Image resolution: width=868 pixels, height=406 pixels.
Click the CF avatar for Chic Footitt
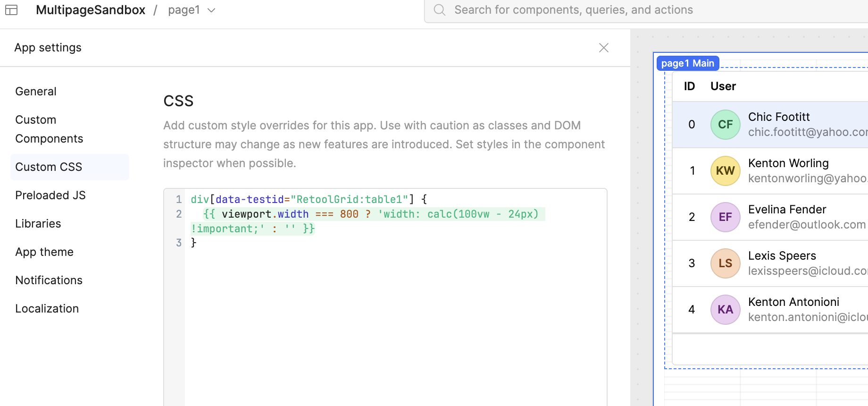click(x=725, y=125)
